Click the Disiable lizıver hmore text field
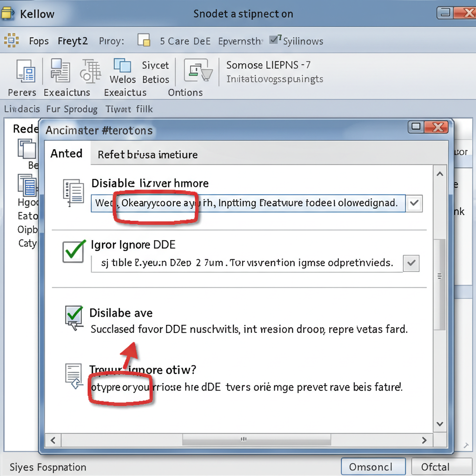476x476 pixels. [x=248, y=203]
